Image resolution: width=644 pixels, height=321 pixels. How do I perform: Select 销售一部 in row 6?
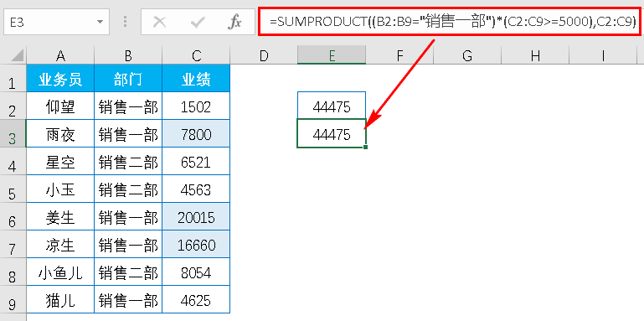click(x=128, y=216)
